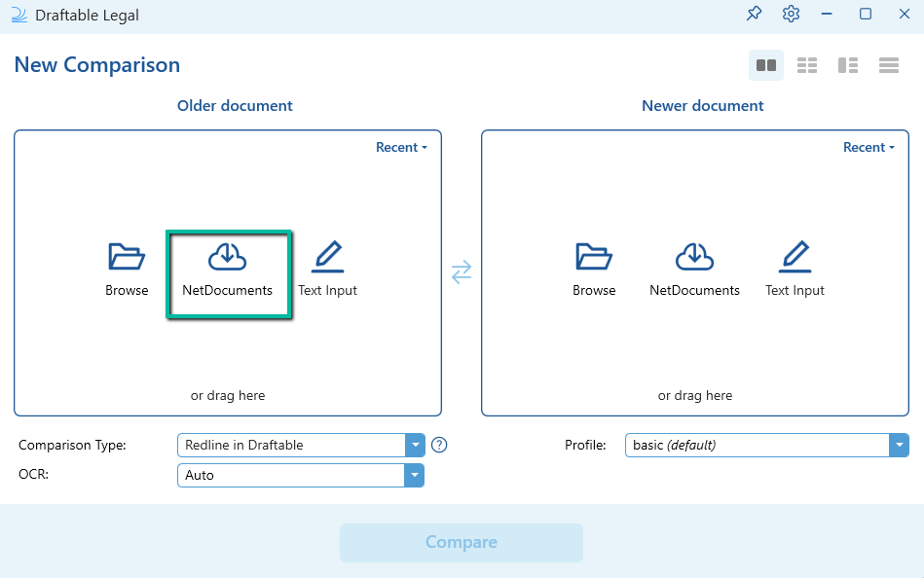Expand Recent list for newer document
The width and height of the screenshot is (924, 578).
tap(869, 147)
